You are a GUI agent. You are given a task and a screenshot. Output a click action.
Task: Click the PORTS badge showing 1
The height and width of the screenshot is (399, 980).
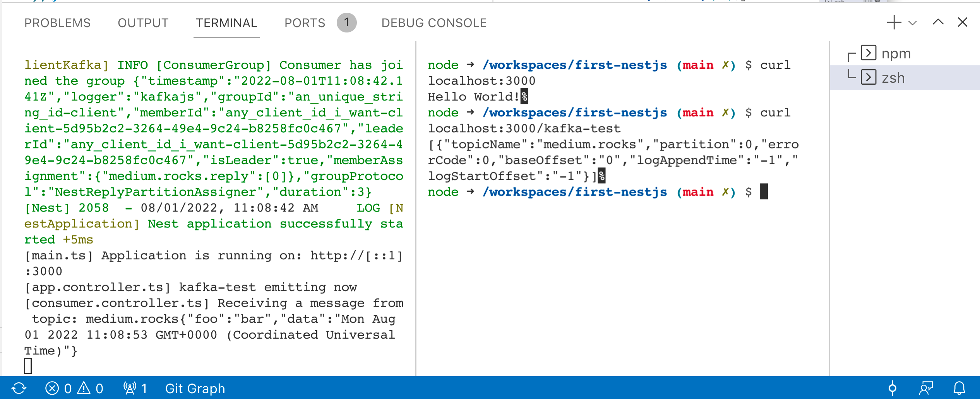click(x=346, y=22)
